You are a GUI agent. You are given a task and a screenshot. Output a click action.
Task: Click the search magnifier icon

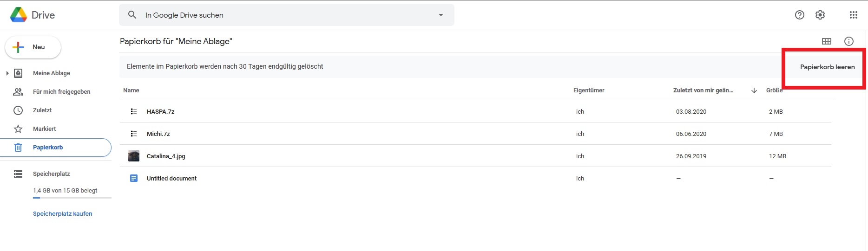pyautogui.click(x=132, y=15)
